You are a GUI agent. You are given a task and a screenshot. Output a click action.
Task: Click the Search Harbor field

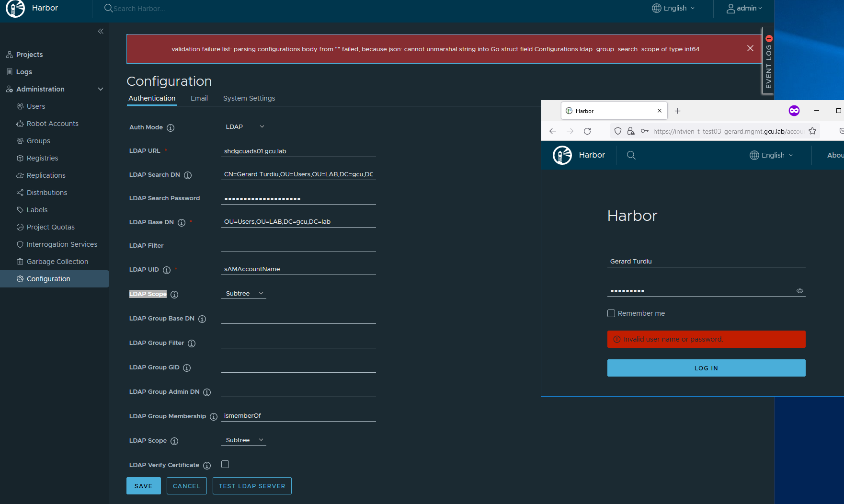139,8
